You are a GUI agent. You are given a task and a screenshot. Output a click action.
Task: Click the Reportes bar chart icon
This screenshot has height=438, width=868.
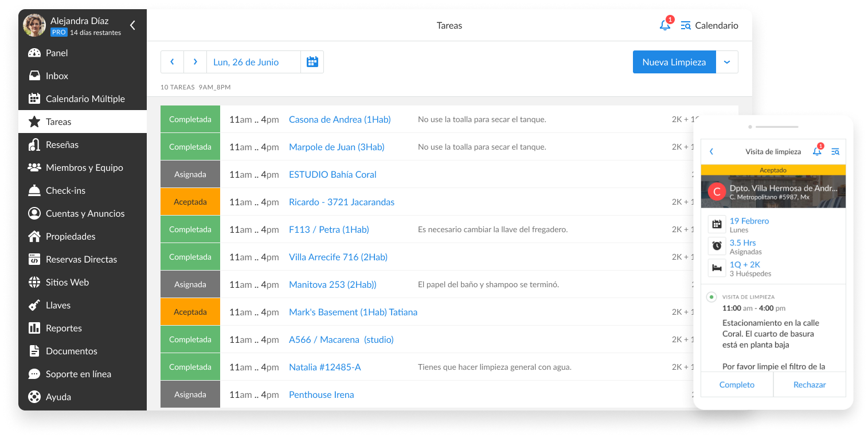coord(34,328)
